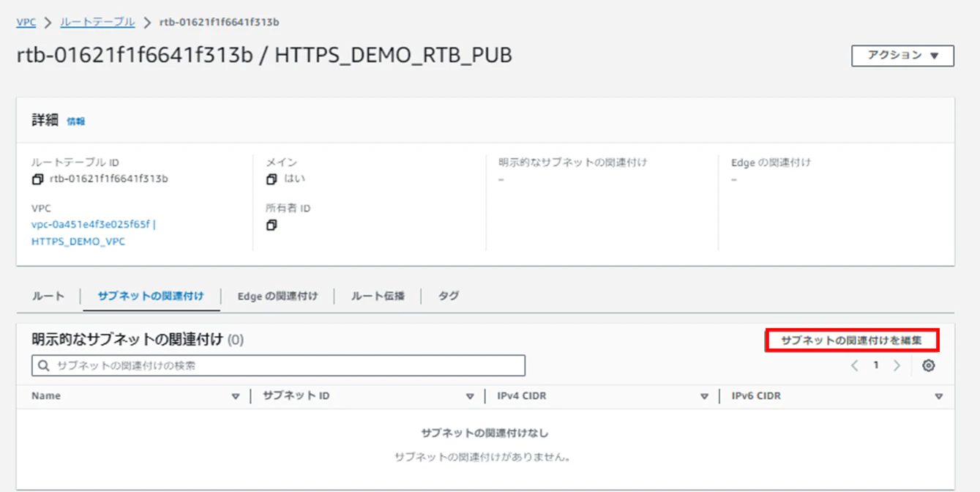980x492 pixels.
Task: Switch to the ルート伝播 tab
Action: click(378, 296)
